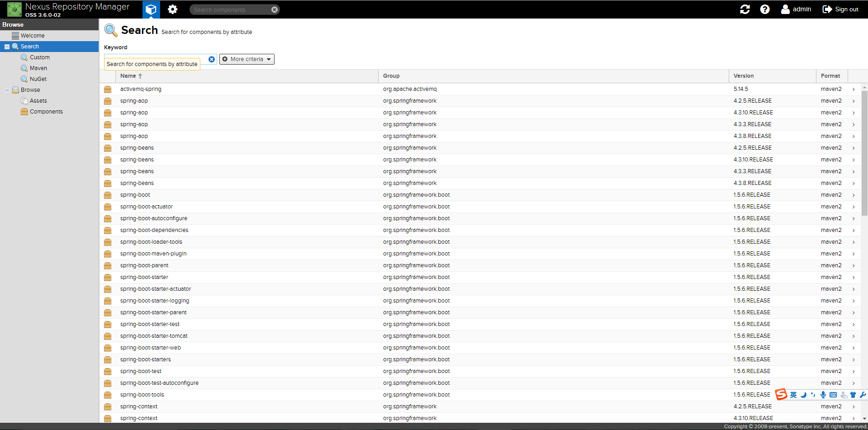This screenshot has width=868, height=430.
Task: Collapse the Search tree node
Action: pyautogui.click(x=7, y=47)
